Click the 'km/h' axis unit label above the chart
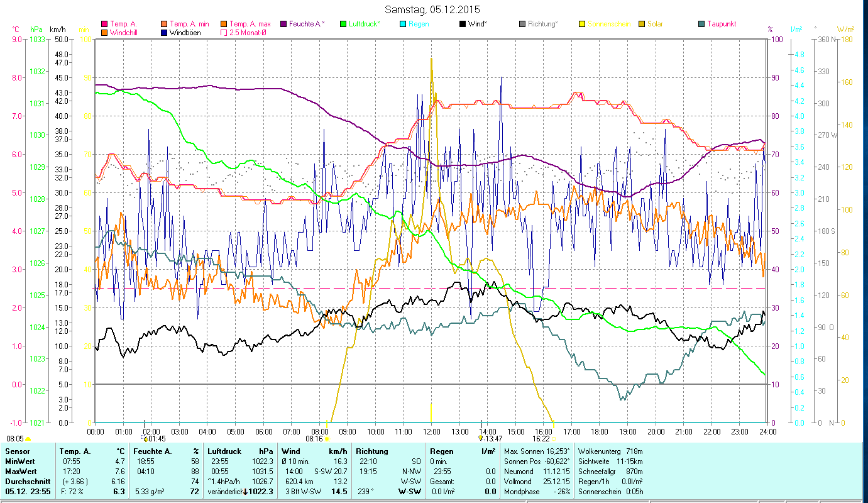Viewport: 868px width, 503px height. click(x=57, y=29)
